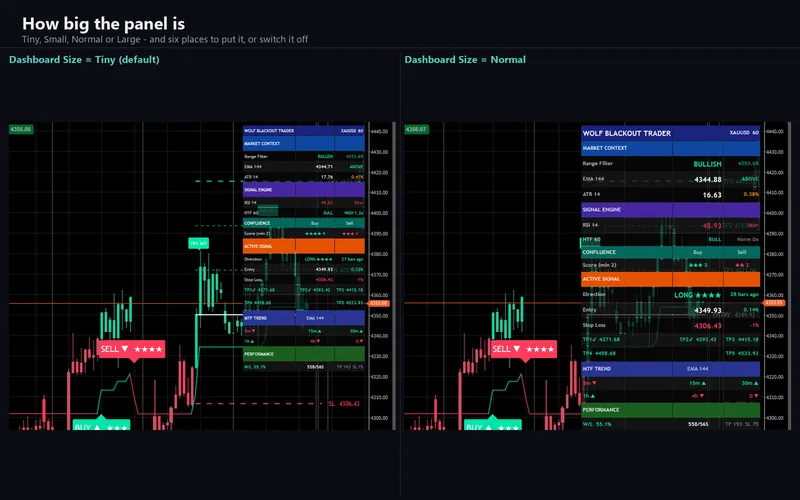Image resolution: width=800 pixels, height=500 pixels.
Task: Click the orange current price tag on Tiny chart axis
Action: click(x=379, y=303)
